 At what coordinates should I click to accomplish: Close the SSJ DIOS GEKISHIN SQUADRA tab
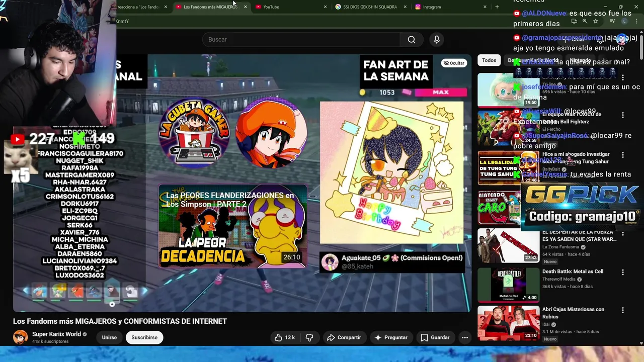[405, 7]
